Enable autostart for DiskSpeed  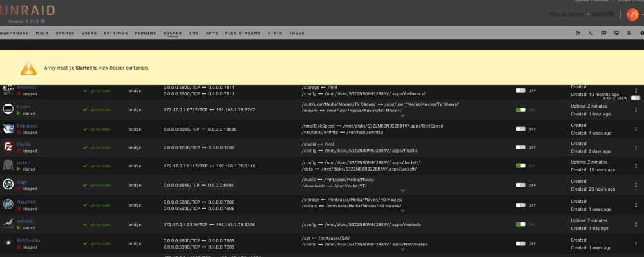(520, 129)
